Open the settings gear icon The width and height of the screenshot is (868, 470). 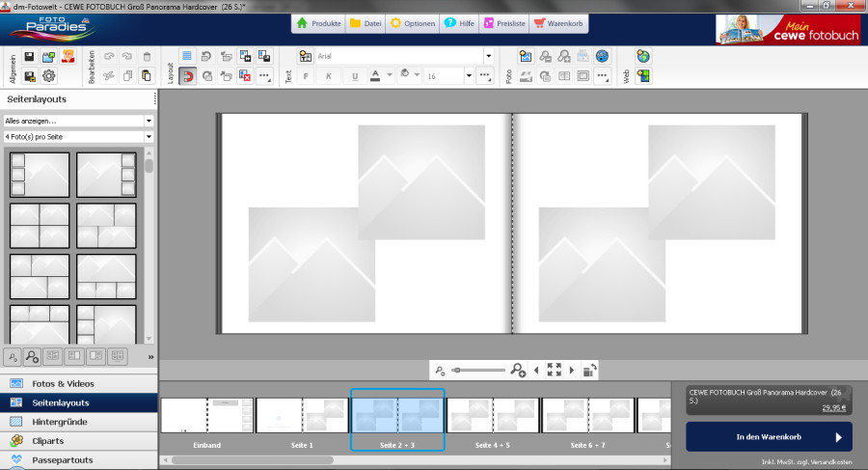pyautogui.click(x=49, y=75)
